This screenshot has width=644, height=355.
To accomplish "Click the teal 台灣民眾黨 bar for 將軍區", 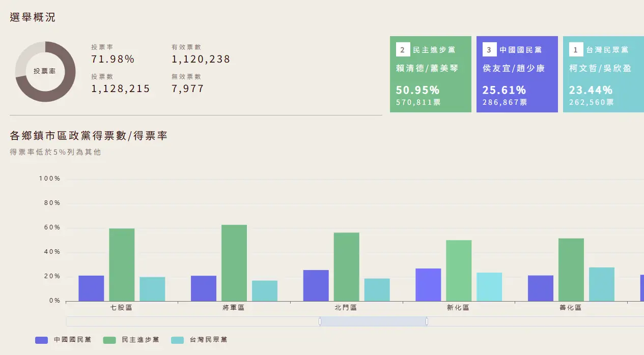I will coord(265,291).
